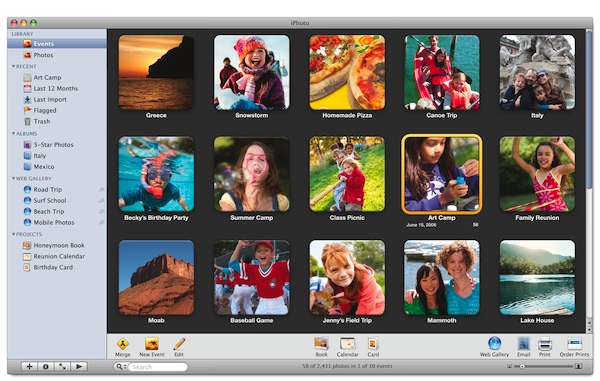The image size is (600, 381).
Task: Select the Moab event thumbnail
Action: click(x=156, y=277)
